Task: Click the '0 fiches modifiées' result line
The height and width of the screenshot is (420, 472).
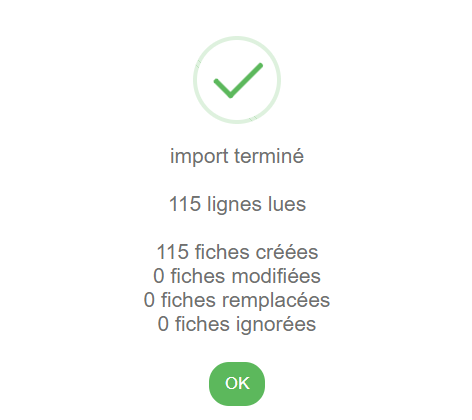Action: (x=237, y=276)
